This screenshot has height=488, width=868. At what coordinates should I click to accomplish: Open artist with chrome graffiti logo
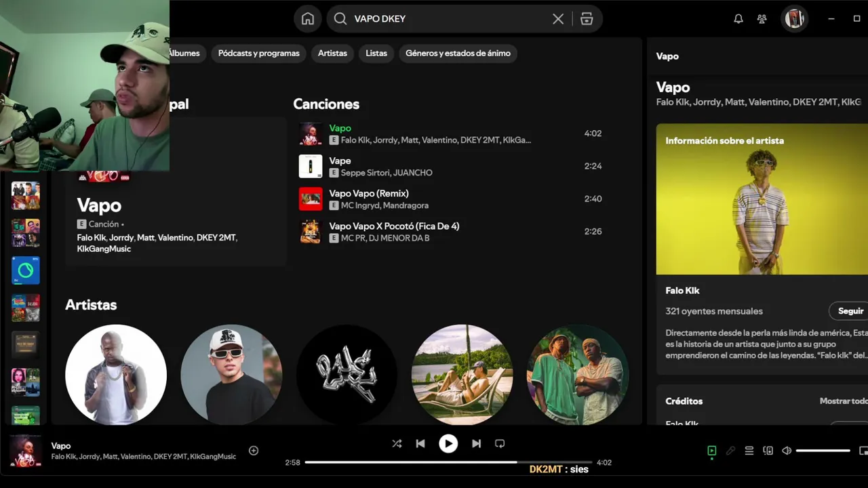pos(347,375)
